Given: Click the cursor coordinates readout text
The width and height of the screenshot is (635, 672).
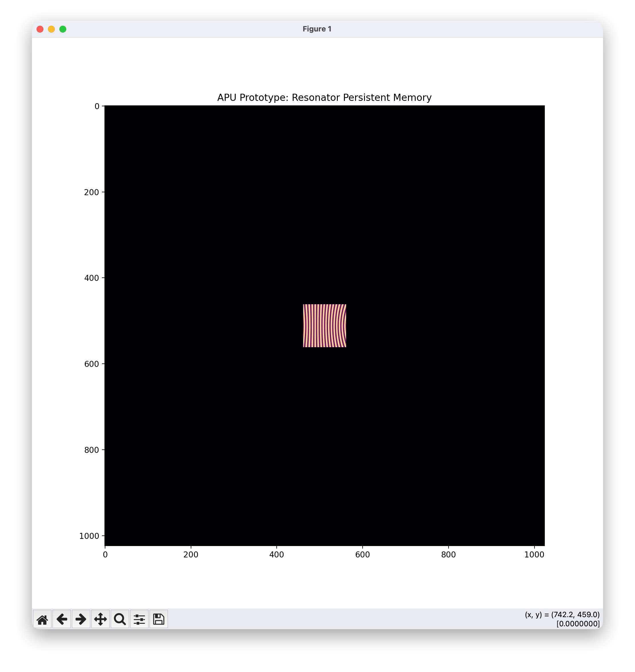Looking at the screenshot, I should (x=562, y=615).
